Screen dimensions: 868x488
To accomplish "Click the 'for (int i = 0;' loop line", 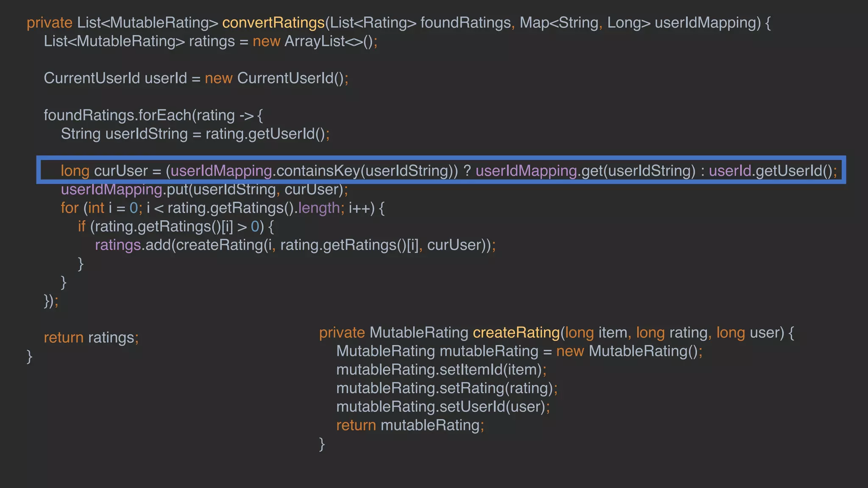I will click(223, 208).
